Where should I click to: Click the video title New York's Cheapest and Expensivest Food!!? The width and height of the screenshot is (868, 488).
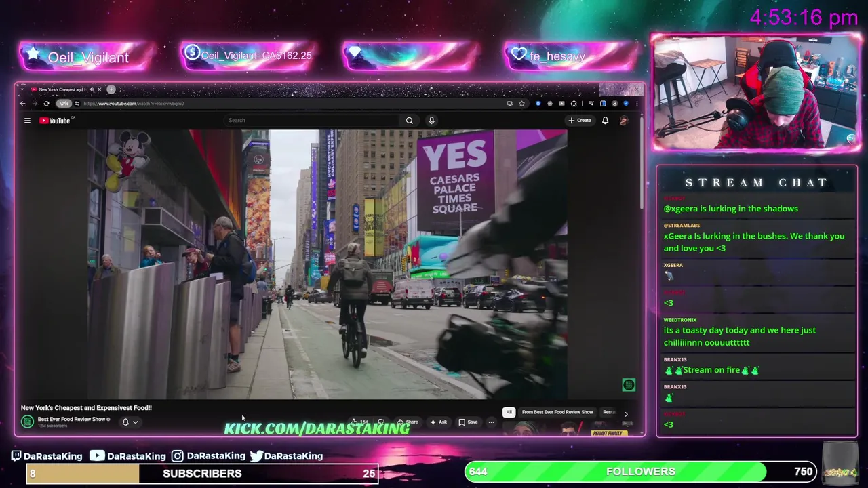tap(86, 408)
